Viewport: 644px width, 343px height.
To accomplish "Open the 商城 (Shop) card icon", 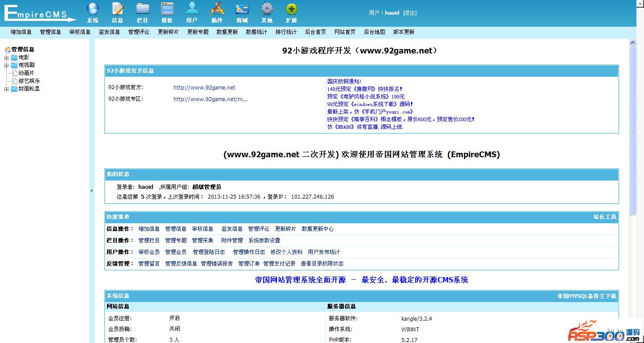I will pyautogui.click(x=242, y=9).
